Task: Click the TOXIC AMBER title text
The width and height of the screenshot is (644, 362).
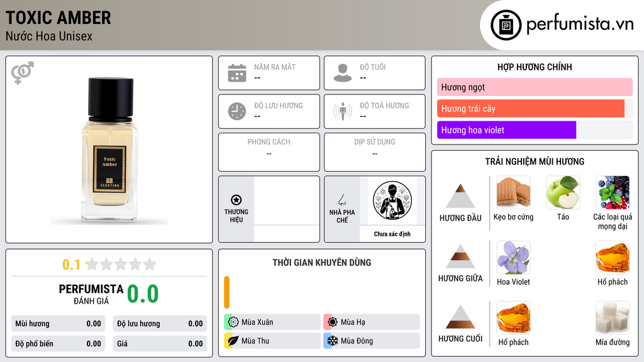Action: (58, 18)
